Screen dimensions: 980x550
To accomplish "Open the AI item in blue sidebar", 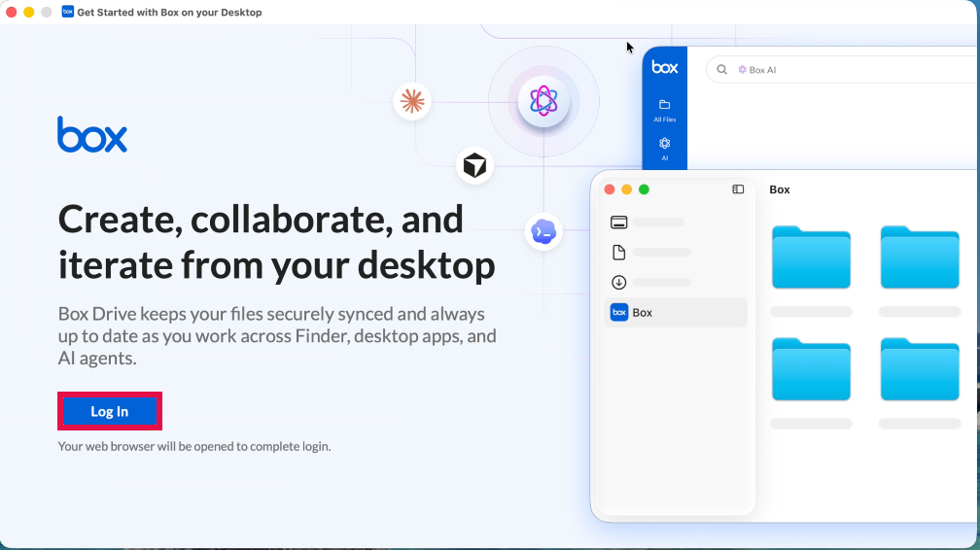I will (664, 150).
